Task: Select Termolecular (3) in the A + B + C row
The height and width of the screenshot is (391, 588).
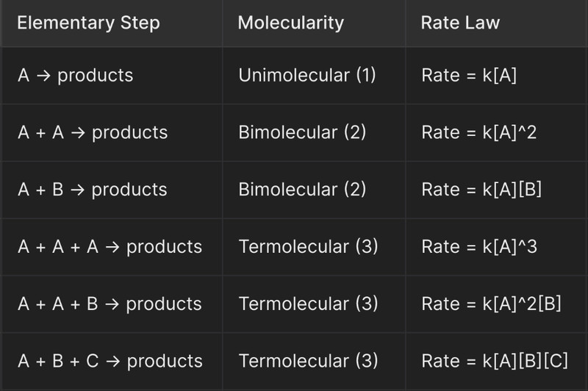Action: point(308,361)
